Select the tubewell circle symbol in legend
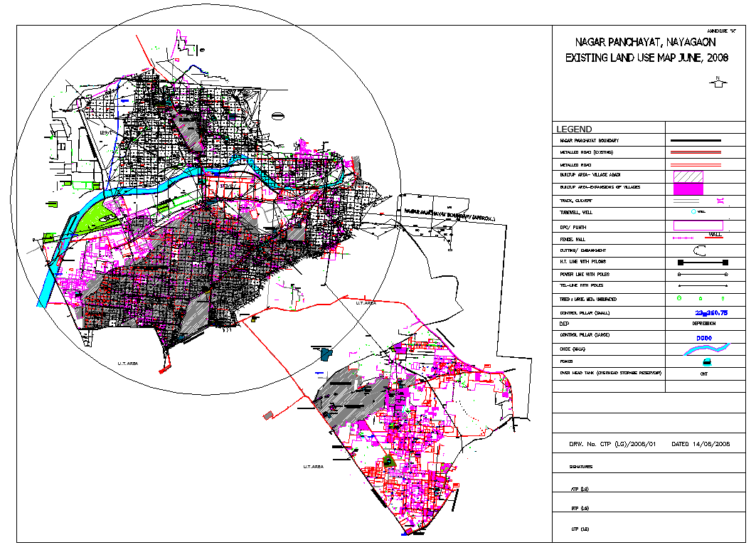The width and height of the screenshot is (756, 545). (x=694, y=212)
